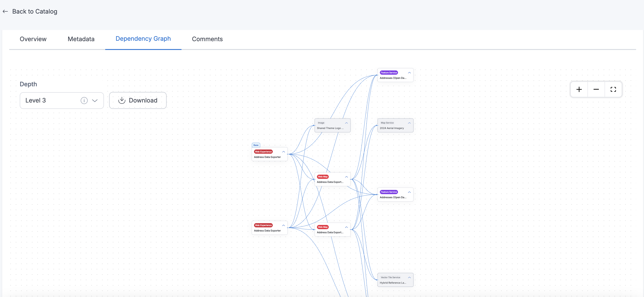The height and width of the screenshot is (297, 644).
Task: Open the Comments tab
Action: pyautogui.click(x=207, y=39)
